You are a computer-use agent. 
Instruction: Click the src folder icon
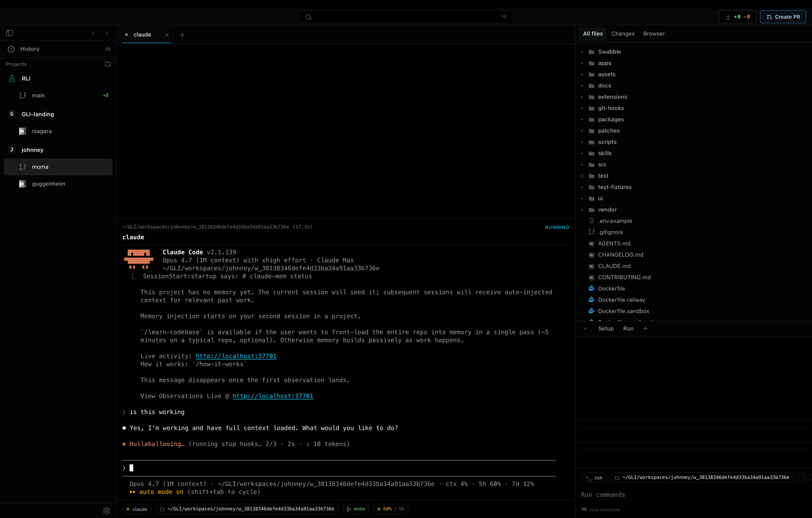pyautogui.click(x=592, y=165)
